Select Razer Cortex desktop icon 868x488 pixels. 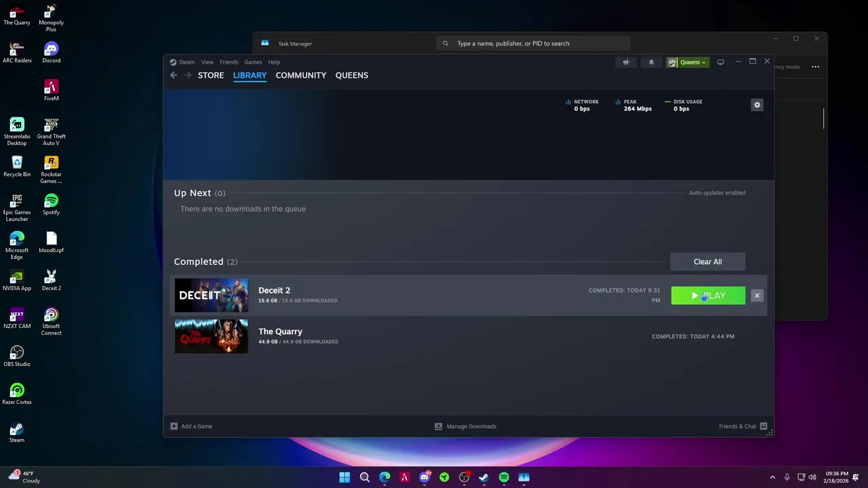point(17,394)
